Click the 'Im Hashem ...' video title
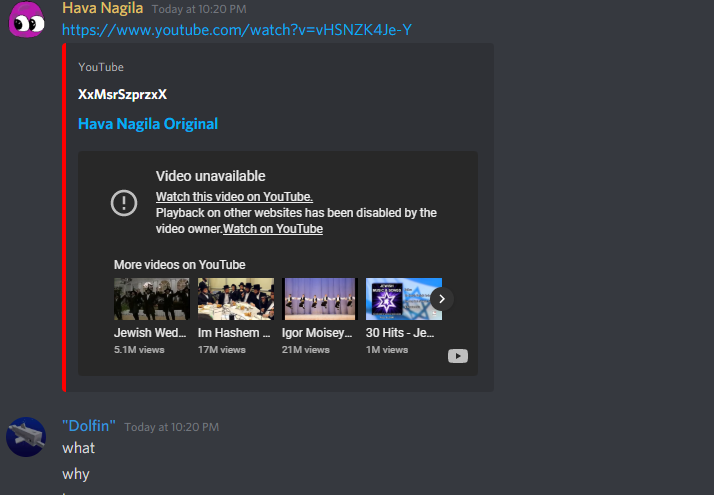The height and width of the screenshot is (495, 714). [234, 333]
